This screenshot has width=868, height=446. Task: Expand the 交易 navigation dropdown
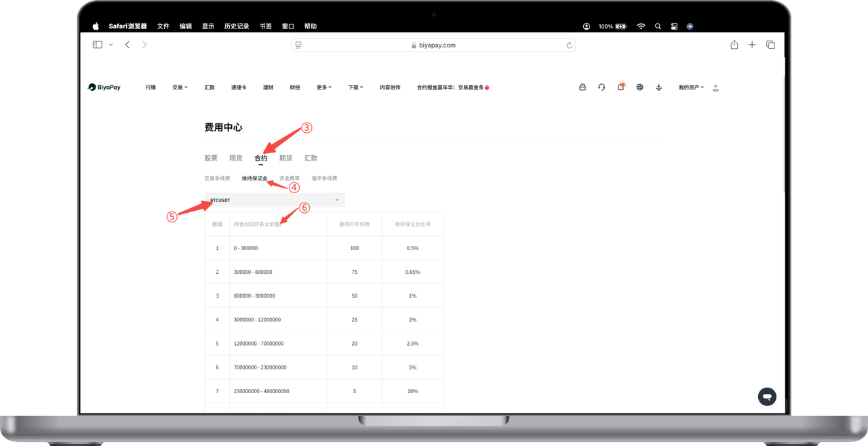click(x=180, y=87)
